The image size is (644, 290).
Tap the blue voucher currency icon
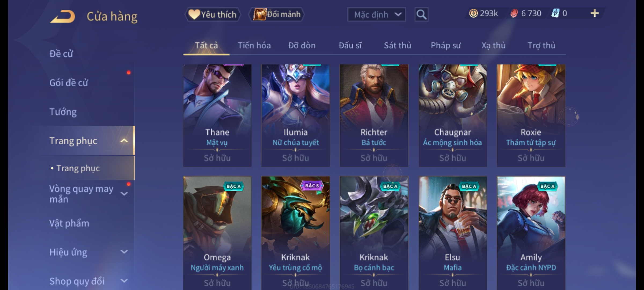(x=555, y=13)
